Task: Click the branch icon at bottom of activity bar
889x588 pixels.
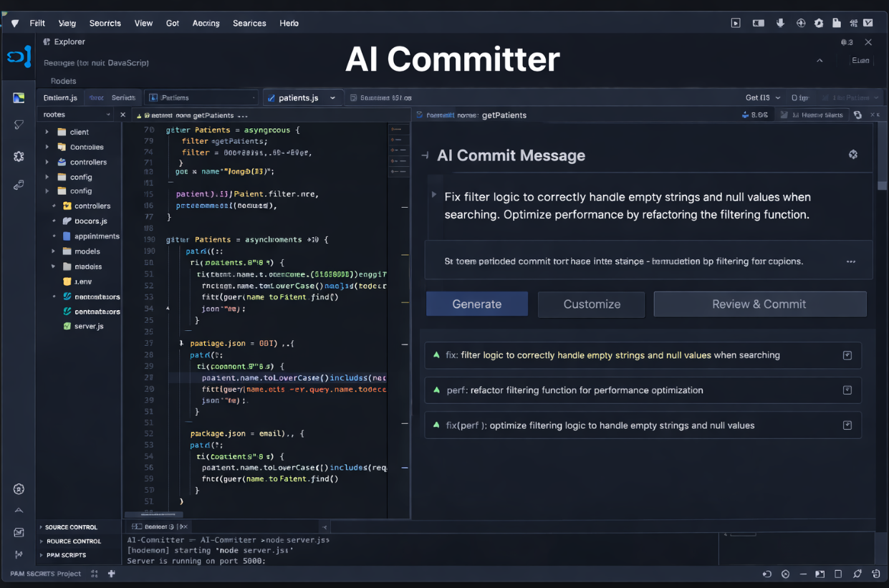Action: point(19,554)
